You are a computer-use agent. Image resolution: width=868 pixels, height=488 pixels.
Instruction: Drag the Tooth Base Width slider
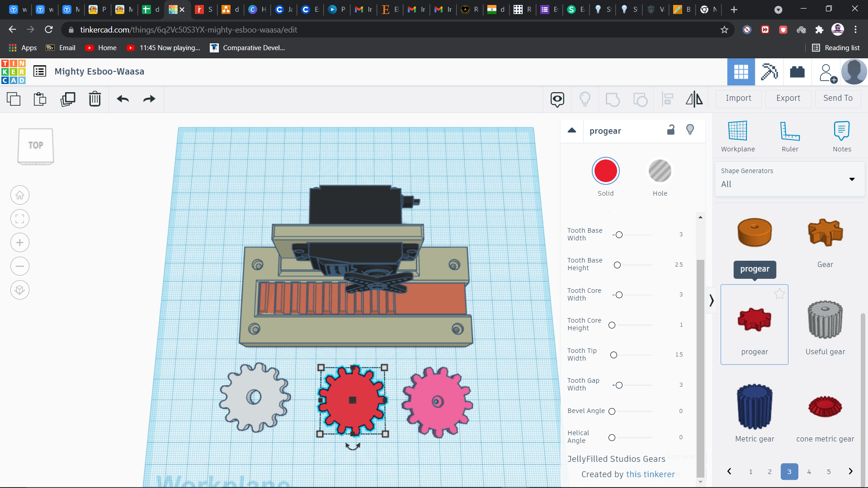click(x=619, y=234)
